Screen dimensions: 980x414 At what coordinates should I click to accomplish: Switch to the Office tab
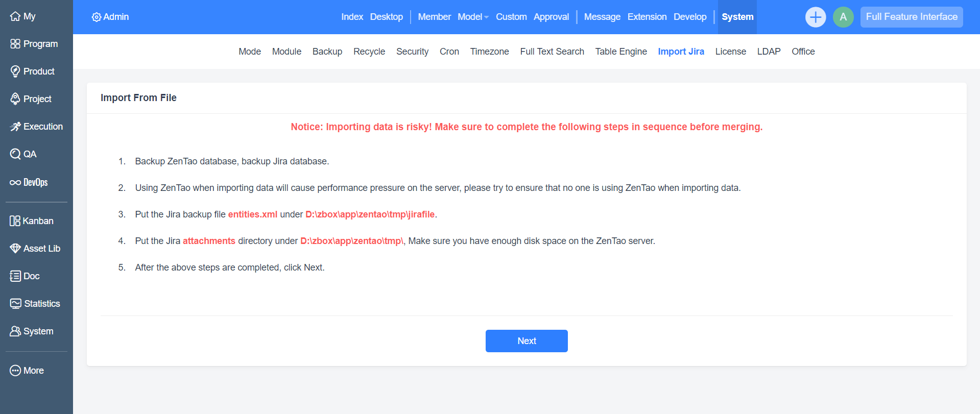(803, 52)
